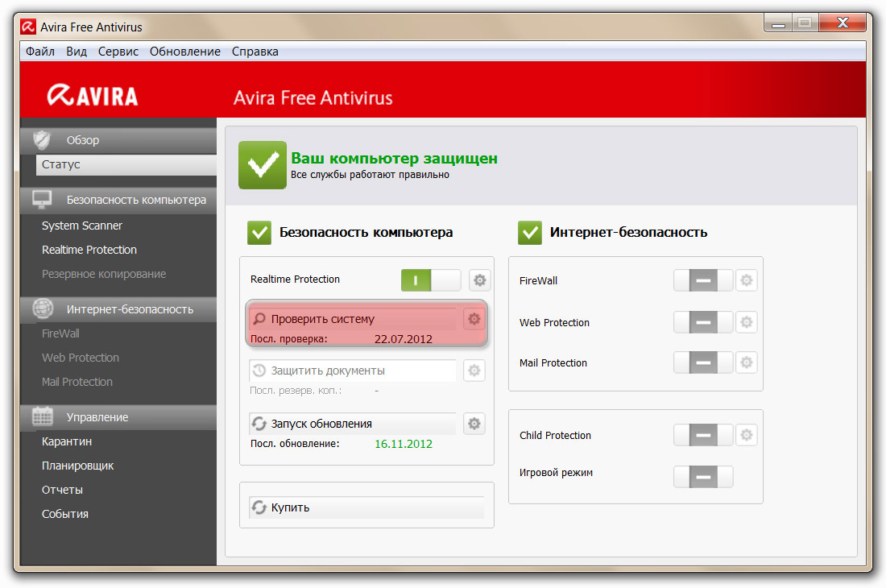The height and width of the screenshot is (588, 886).
Task: Click the globe icon beside Интернет-безопасность
Action: pyautogui.click(x=43, y=309)
